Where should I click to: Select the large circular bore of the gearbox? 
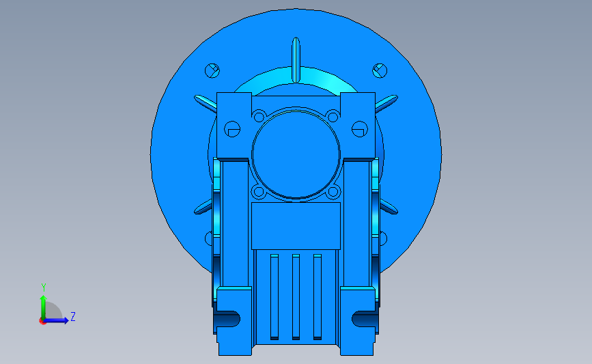tap(296, 154)
